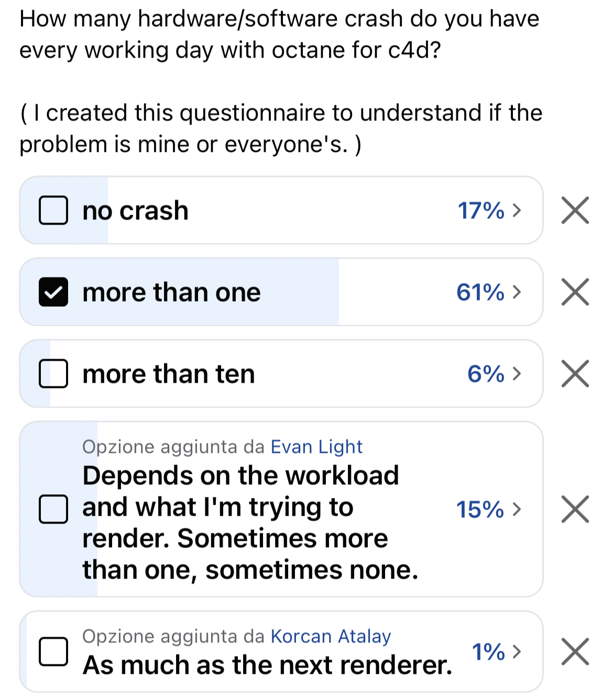Check the "no crash" checkbox
Screen dimensions: 613x700
(x=53, y=210)
